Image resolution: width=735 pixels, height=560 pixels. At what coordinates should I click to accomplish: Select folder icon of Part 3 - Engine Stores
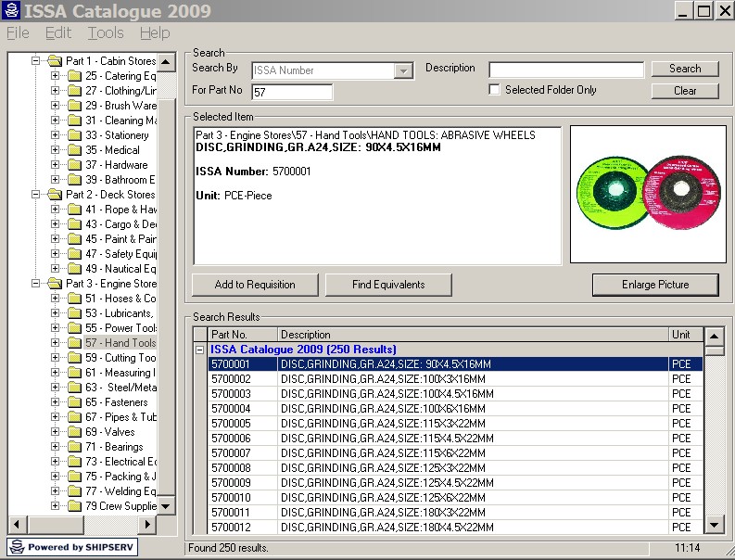[55, 284]
